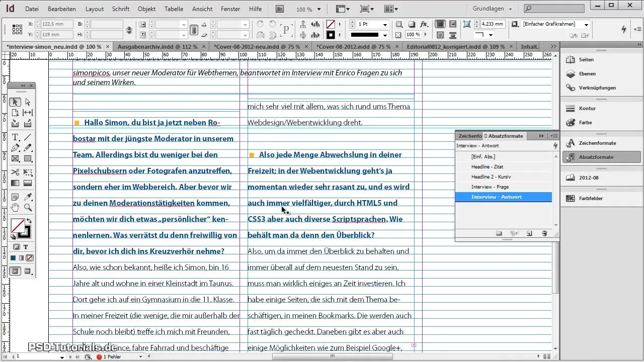The height and width of the screenshot is (362, 644).
Task: Pick the Line tool
Action: (x=28, y=137)
